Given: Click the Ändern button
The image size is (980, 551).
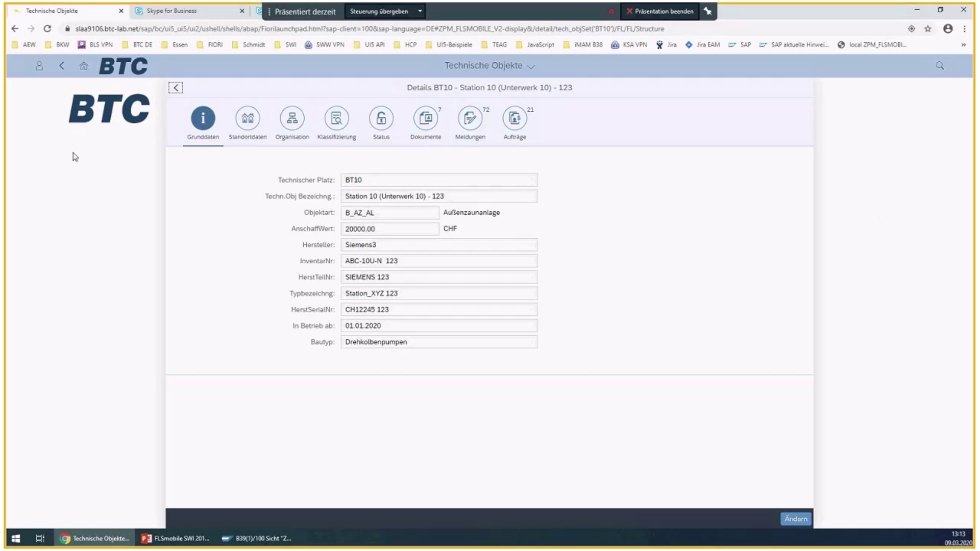Looking at the screenshot, I should pyautogui.click(x=795, y=518).
